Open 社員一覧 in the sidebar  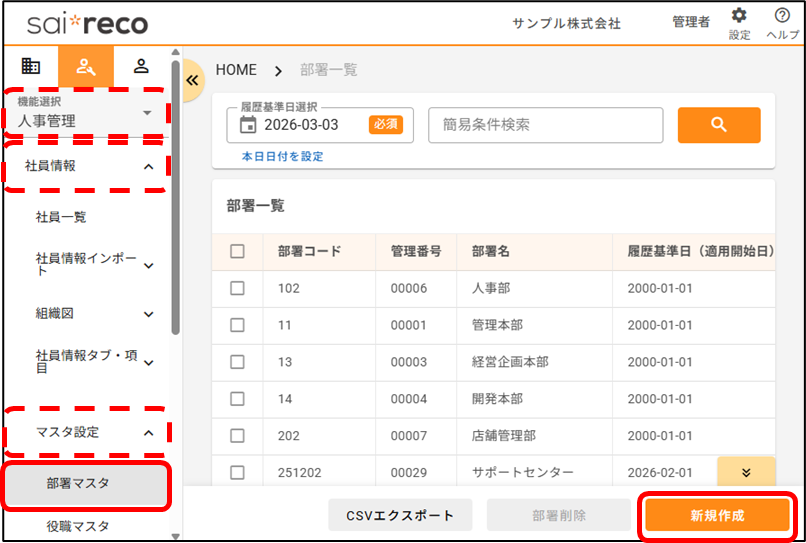tap(61, 217)
